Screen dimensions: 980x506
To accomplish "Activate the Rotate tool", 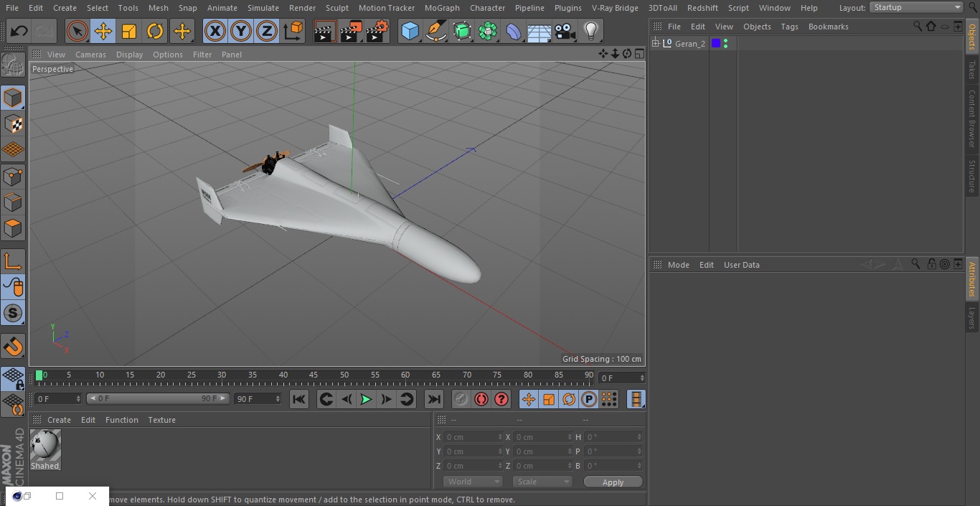I will (155, 31).
